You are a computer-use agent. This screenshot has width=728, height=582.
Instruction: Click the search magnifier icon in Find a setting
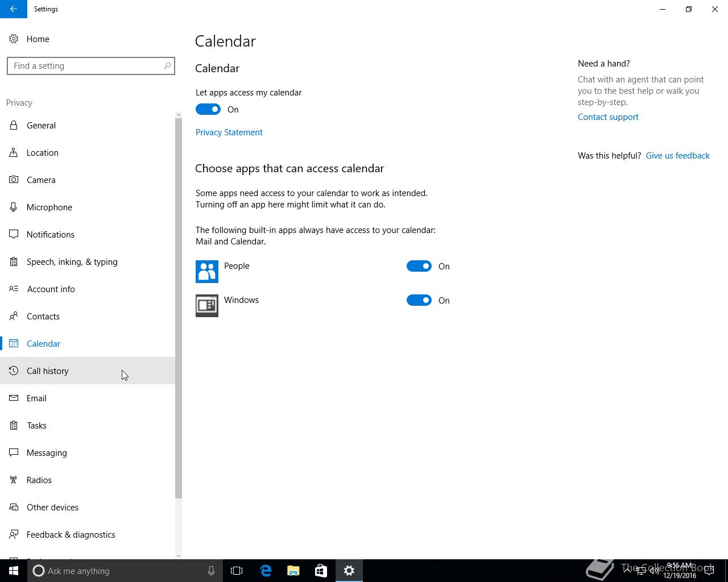pyautogui.click(x=167, y=66)
